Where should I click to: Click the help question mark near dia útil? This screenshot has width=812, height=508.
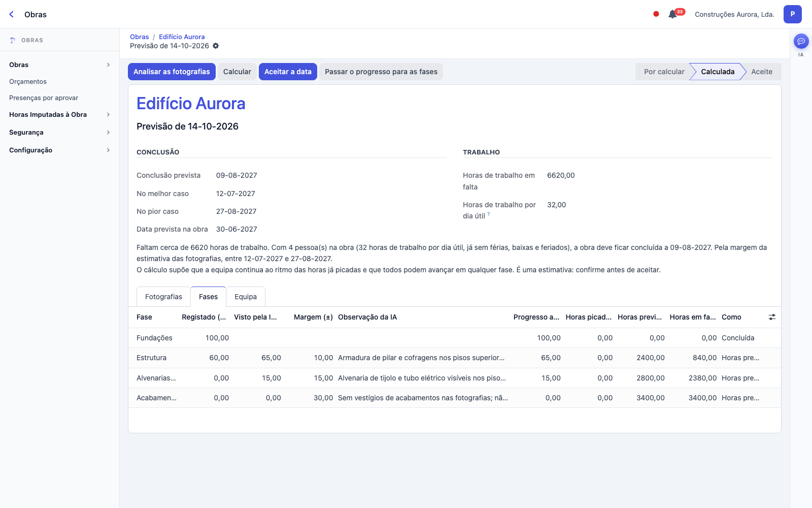(x=489, y=214)
